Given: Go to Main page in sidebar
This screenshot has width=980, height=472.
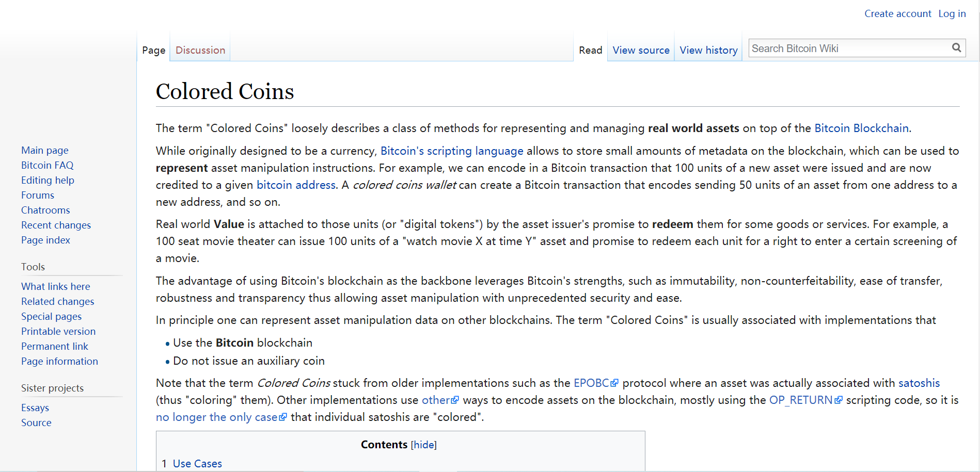Looking at the screenshot, I should tap(45, 150).
